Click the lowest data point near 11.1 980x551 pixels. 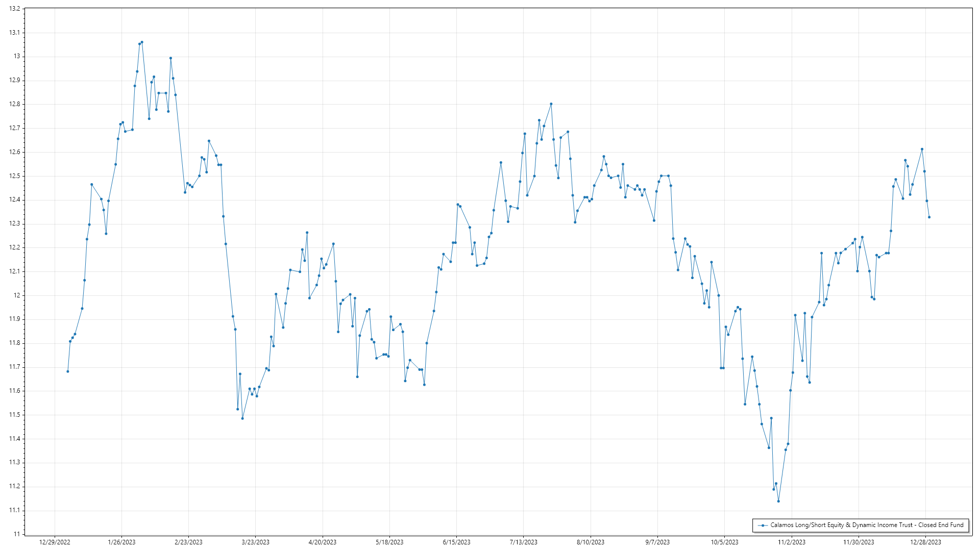pyautogui.click(x=778, y=501)
